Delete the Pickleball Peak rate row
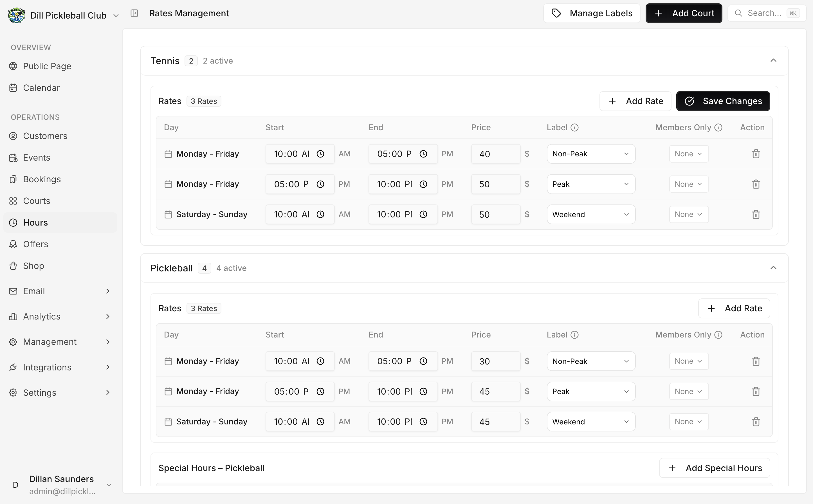 756,391
